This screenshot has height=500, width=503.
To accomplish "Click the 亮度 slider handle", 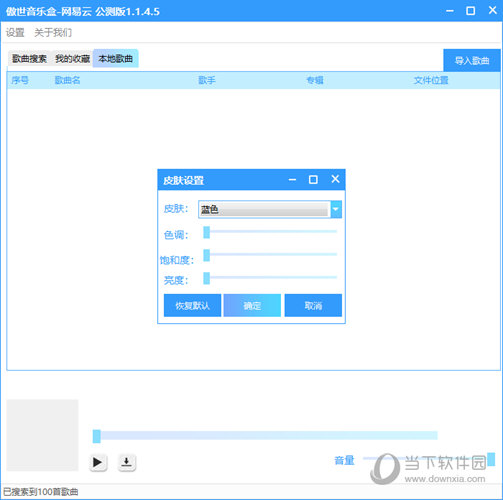I will click(207, 278).
